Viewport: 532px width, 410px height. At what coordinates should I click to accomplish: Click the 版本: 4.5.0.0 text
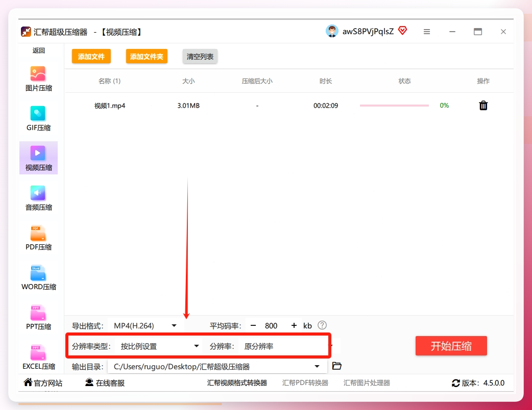pos(483,383)
